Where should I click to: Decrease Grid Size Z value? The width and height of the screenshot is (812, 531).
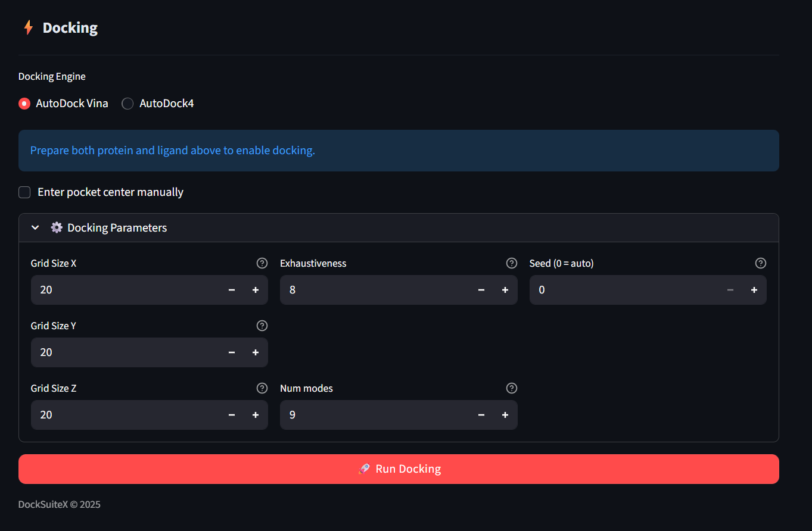[232, 415]
